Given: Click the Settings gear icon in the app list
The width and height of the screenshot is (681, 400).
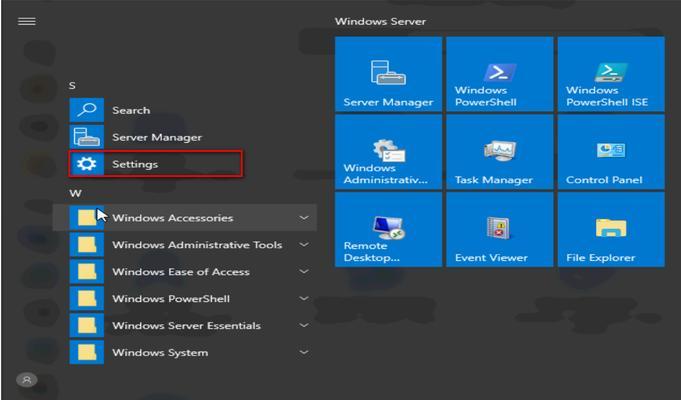Looking at the screenshot, I should pos(86,164).
